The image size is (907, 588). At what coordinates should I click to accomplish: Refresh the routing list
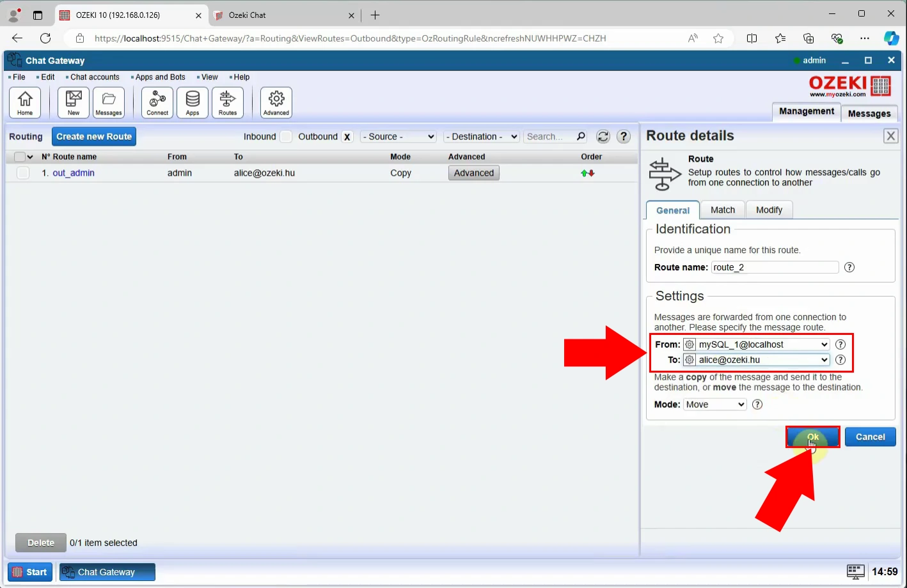(x=603, y=136)
